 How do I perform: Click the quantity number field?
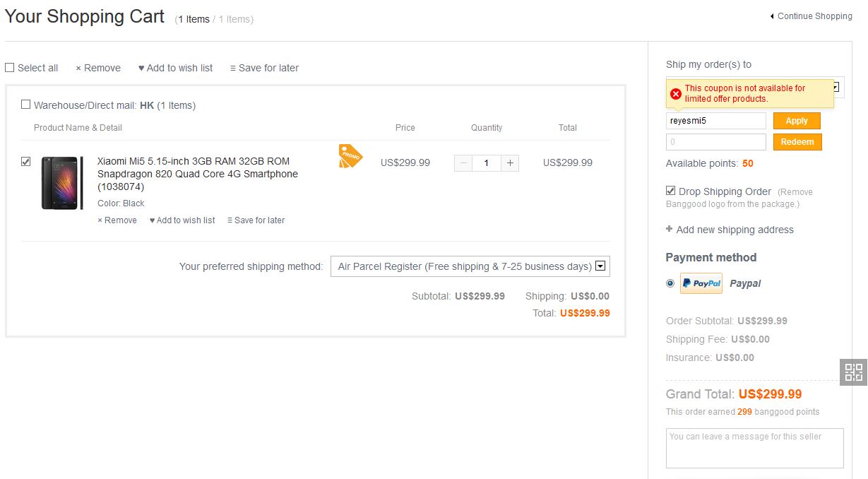487,163
